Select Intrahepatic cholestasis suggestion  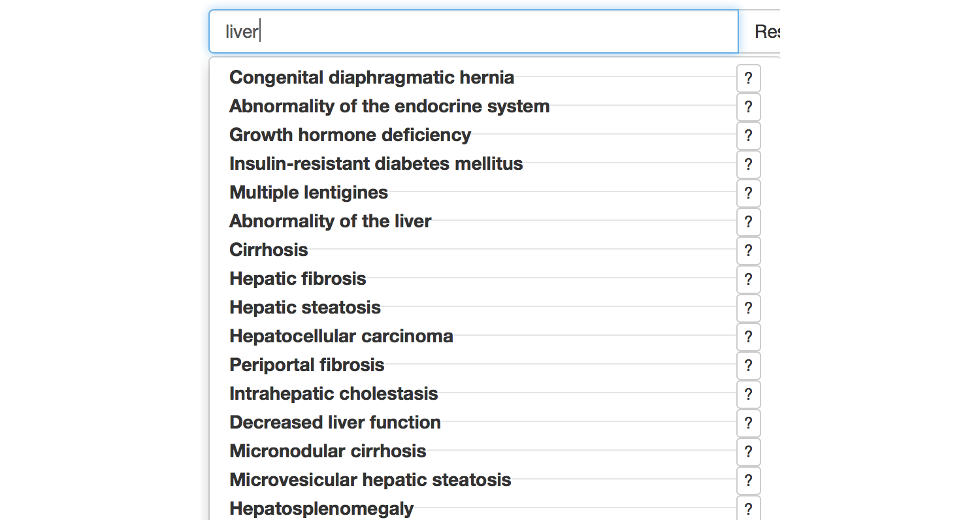pyautogui.click(x=333, y=394)
